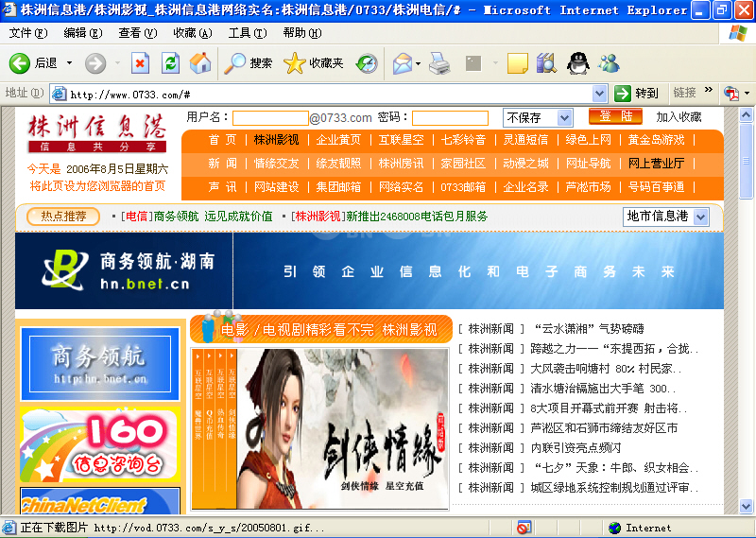Image resolution: width=756 pixels, height=538 pixels.
Task: Open the Mail button dropdown arrow
Action: click(x=418, y=63)
